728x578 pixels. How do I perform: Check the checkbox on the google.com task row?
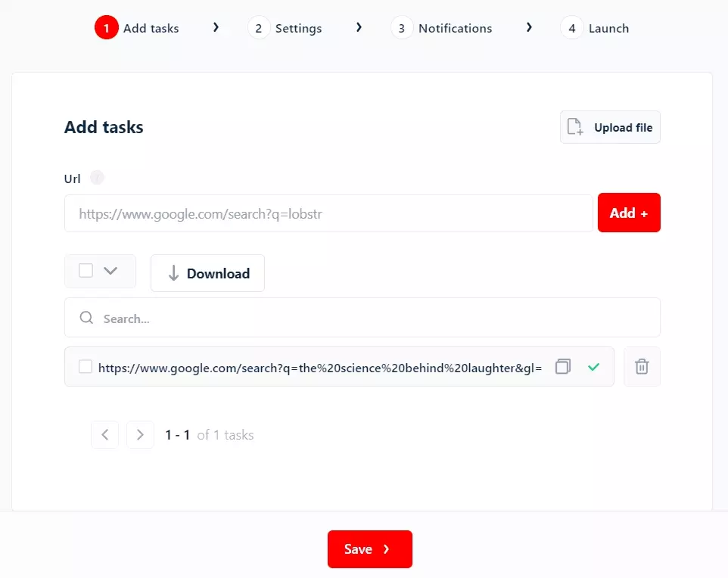86,366
